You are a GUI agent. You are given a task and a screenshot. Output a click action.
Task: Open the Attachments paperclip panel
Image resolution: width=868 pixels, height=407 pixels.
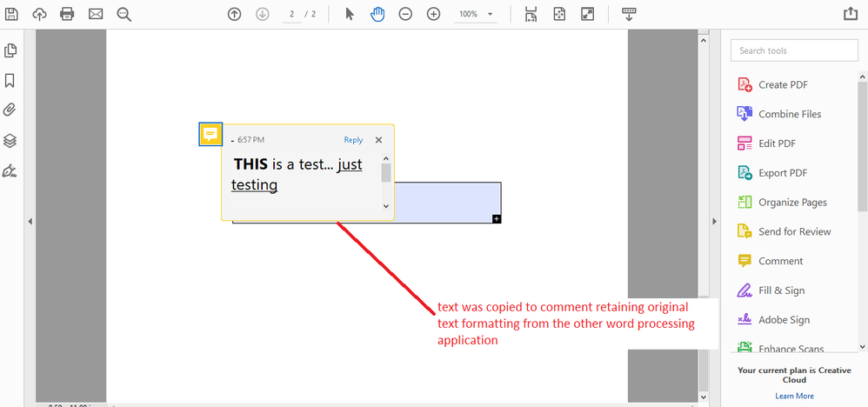coord(10,110)
